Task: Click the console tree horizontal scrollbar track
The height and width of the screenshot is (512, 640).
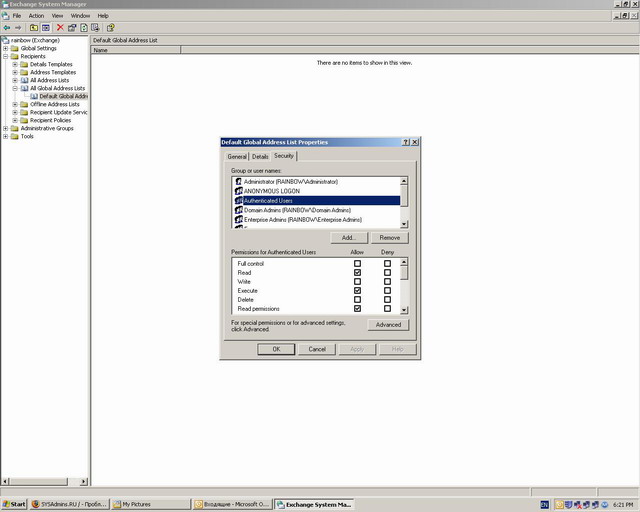Action: (x=44, y=482)
